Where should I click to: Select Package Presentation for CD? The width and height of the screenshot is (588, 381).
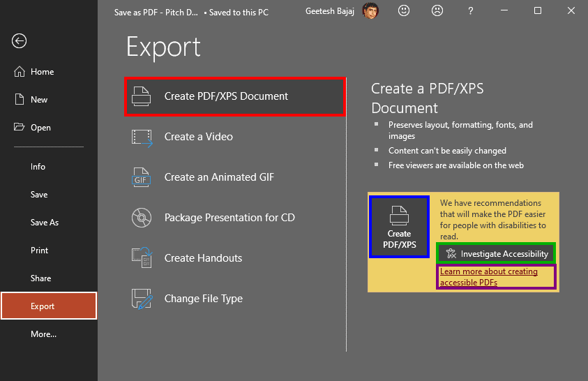(235, 218)
